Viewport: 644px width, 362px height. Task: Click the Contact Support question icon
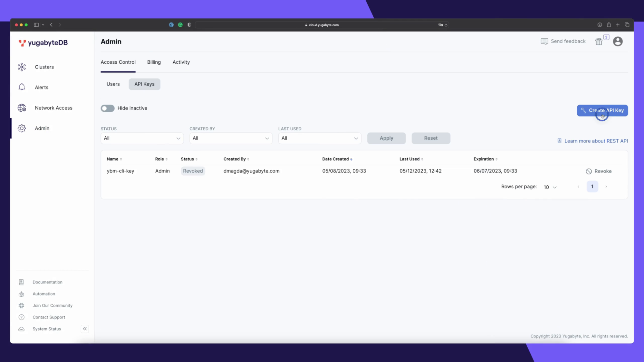tap(21, 317)
